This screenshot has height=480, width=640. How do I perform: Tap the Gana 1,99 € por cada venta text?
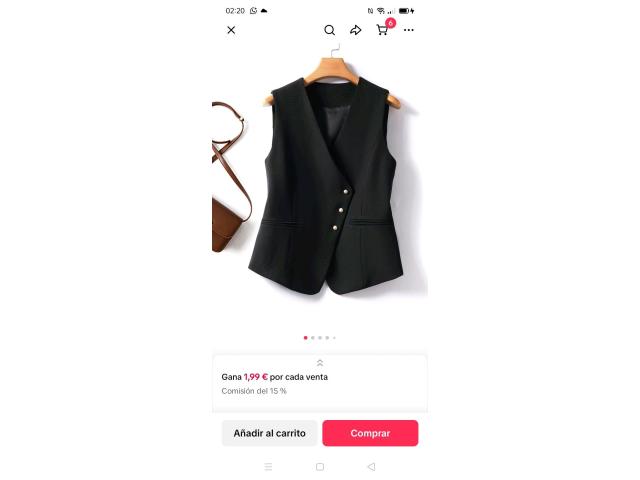275,377
